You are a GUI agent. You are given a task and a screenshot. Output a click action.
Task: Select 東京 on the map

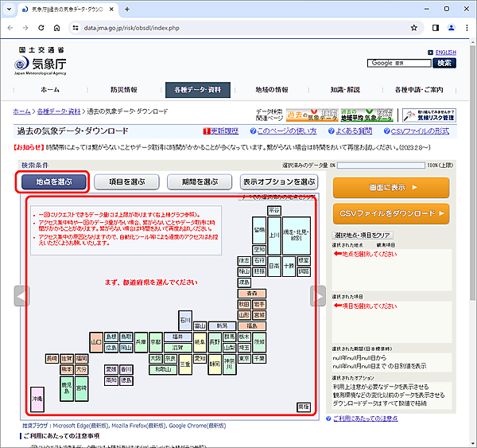[x=244, y=359]
